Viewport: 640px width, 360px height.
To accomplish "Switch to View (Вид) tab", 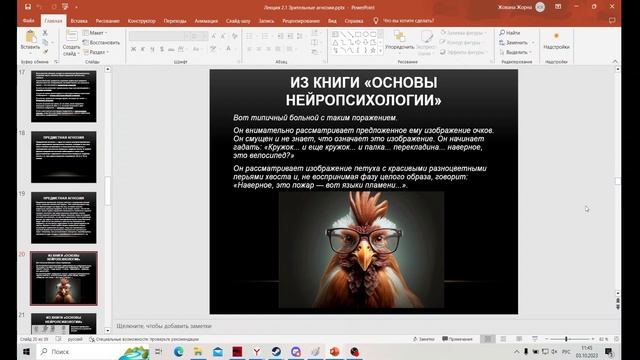I will click(332, 20).
